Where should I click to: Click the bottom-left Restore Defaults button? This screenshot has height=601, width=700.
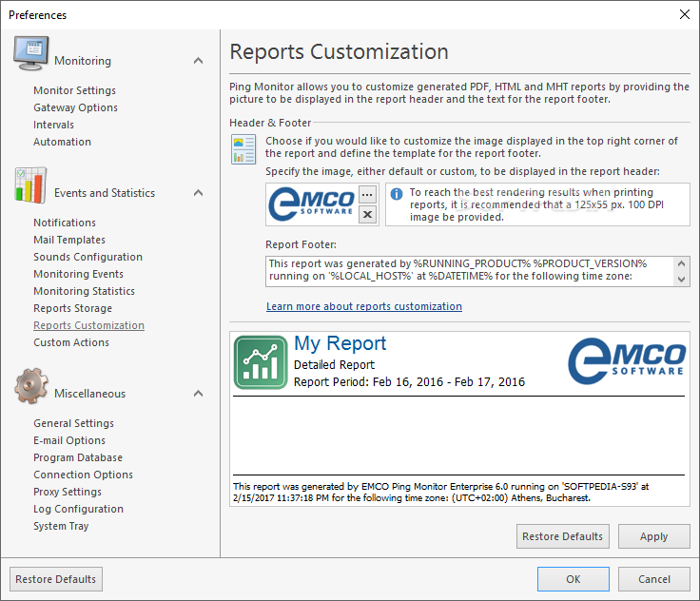(56, 579)
